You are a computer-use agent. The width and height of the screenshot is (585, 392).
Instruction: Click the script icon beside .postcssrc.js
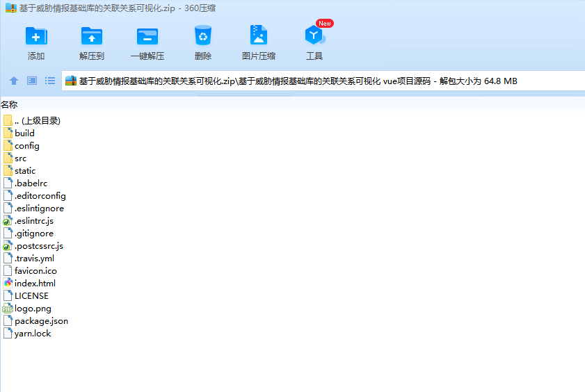pos(8,246)
